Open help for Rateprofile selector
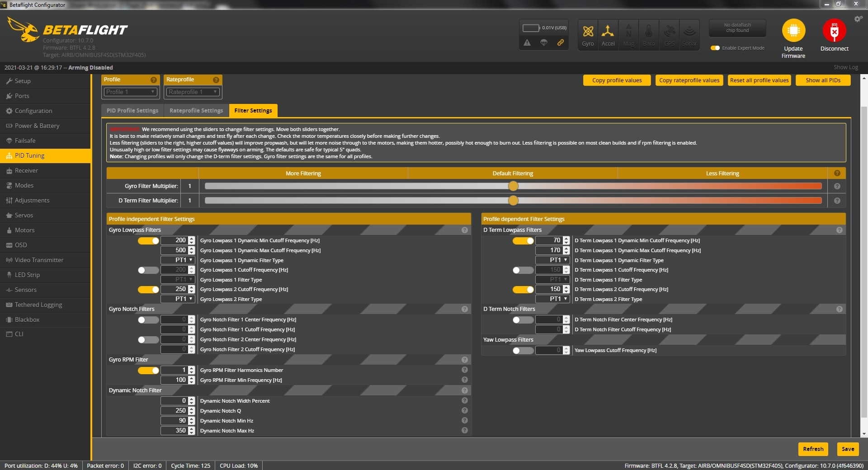The image size is (868, 470). click(x=216, y=80)
